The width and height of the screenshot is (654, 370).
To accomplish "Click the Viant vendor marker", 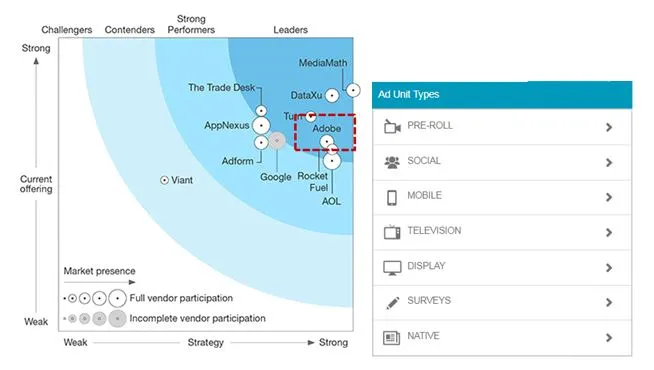I will point(164,180).
